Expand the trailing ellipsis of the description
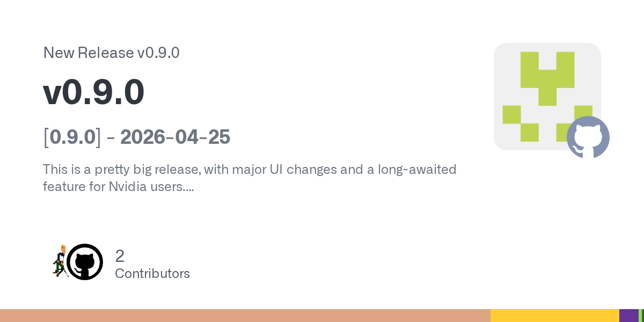Viewport: 644px width, 322px height. tap(189, 188)
